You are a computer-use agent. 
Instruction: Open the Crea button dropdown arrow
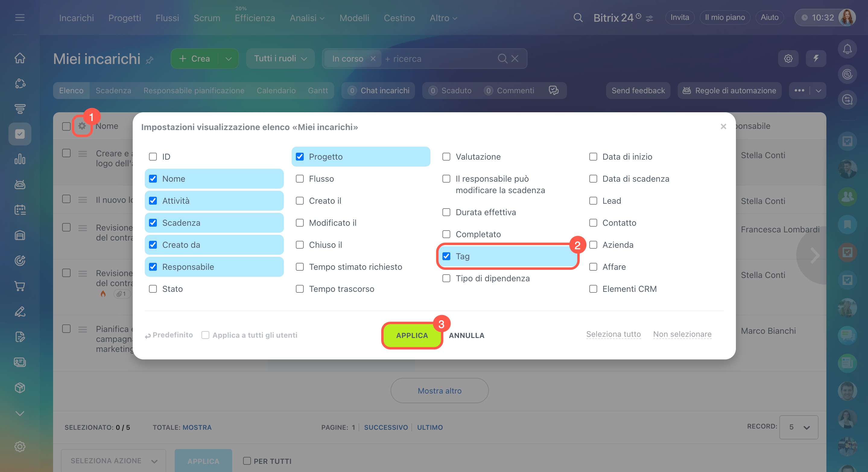click(x=228, y=59)
